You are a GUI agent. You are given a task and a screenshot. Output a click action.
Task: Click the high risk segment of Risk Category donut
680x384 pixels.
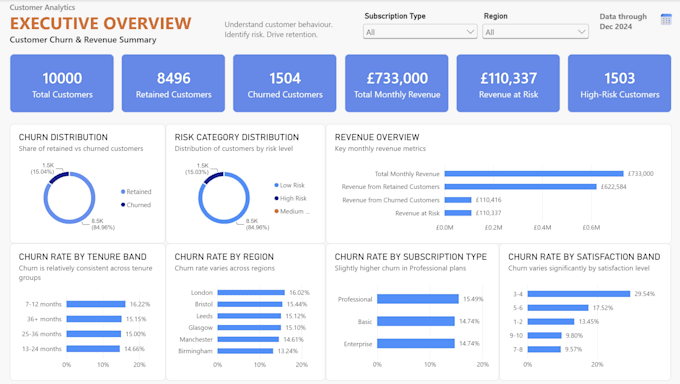tap(213, 177)
